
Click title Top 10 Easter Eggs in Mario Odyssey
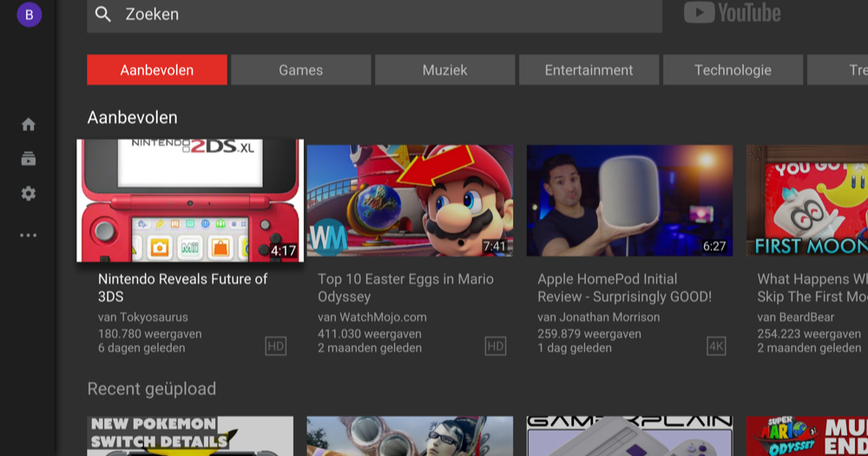(x=405, y=287)
